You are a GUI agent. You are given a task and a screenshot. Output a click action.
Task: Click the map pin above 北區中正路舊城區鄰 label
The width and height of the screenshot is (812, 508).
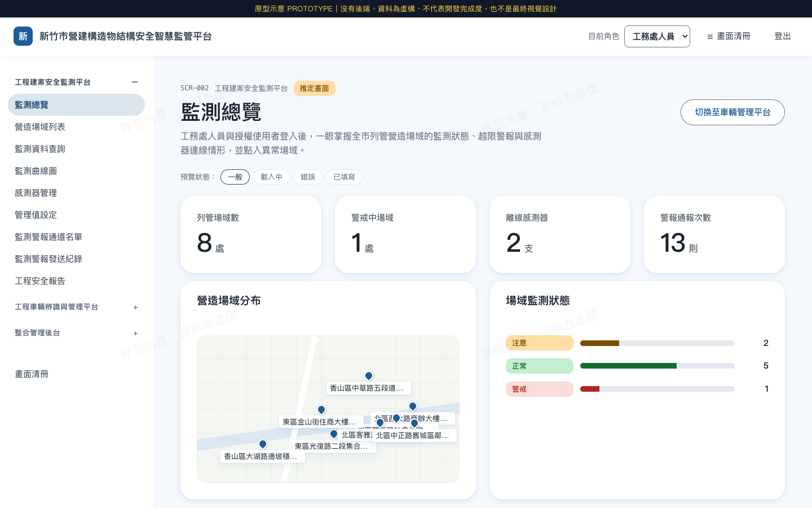[414, 423]
